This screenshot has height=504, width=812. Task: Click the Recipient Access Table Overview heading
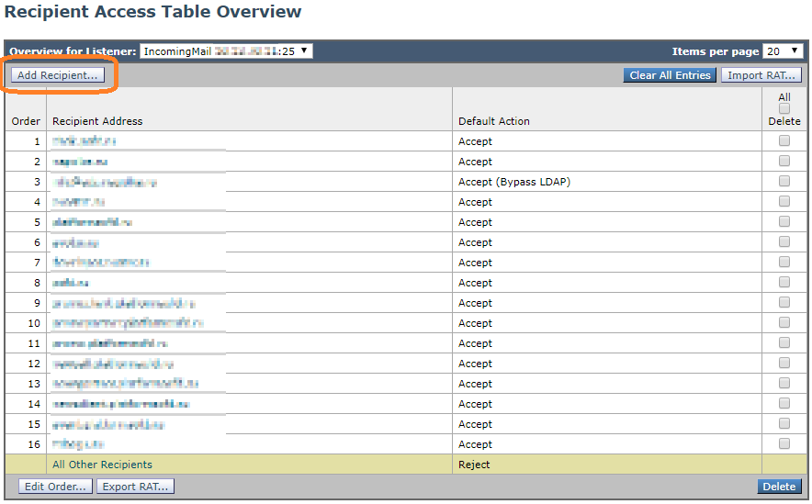(152, 11)
